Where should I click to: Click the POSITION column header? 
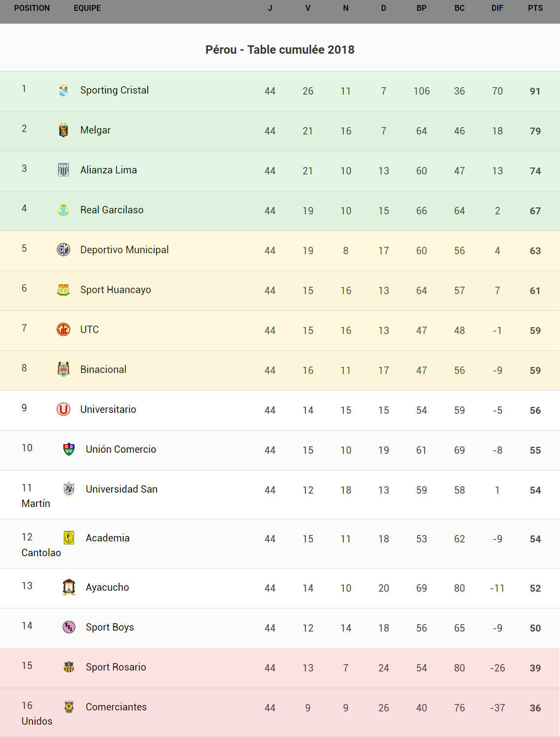32,8
